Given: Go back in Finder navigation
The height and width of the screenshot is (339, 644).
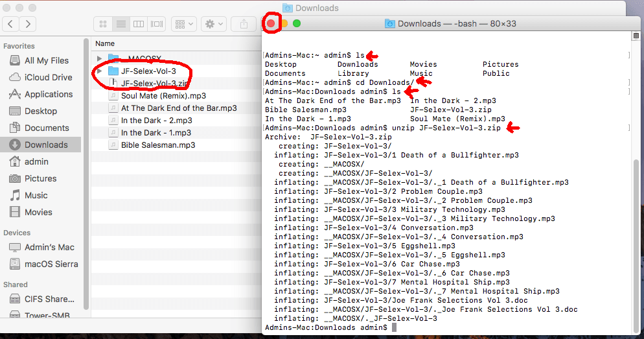Looking at the screenshot, I should pos(10,24).
